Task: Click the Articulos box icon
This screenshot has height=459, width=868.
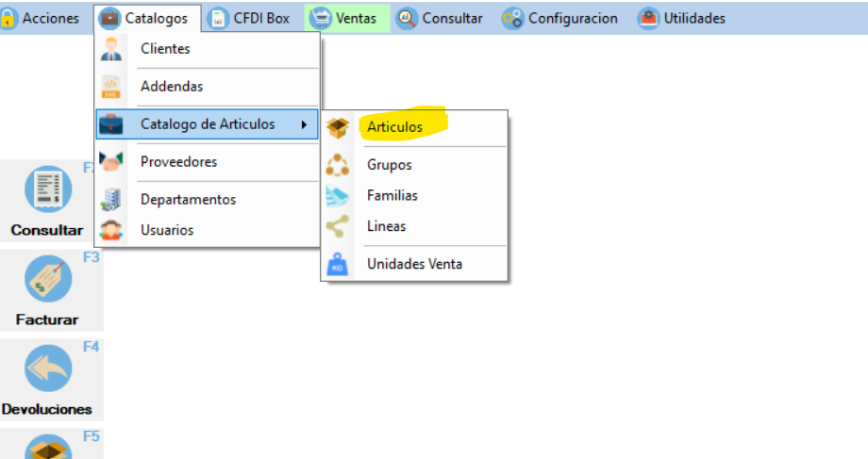Action: [x=338, y=128]
